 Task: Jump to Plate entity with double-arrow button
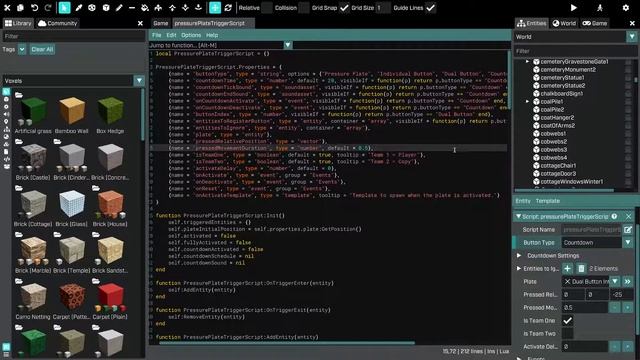tap(628, 282)
